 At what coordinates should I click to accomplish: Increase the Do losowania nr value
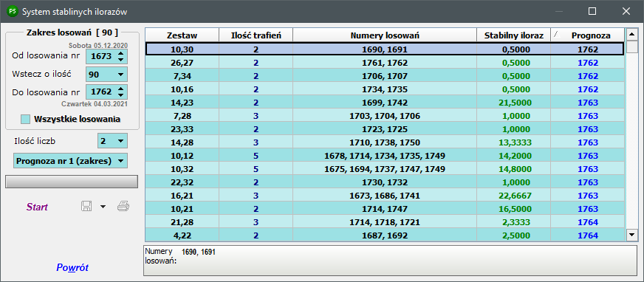[x=120, y=89]
